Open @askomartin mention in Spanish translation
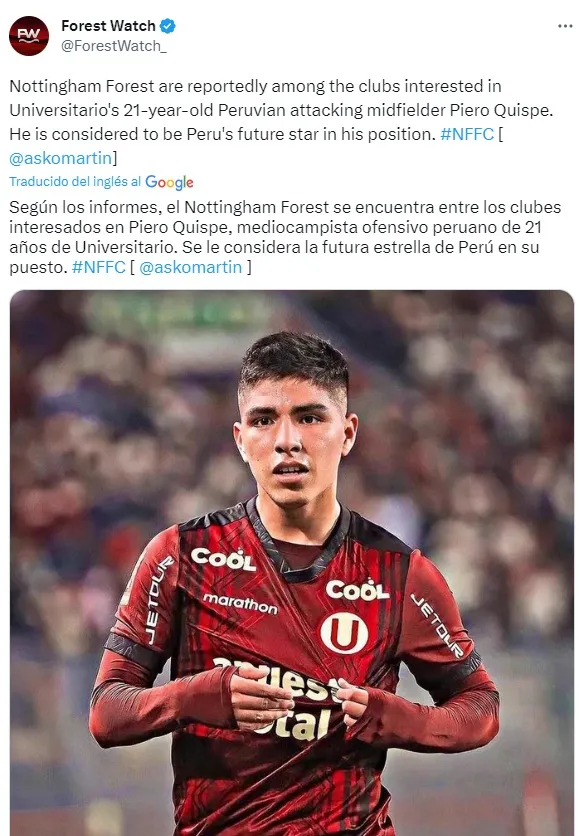Image resolution: width=579 pixels, height=836 pixels. (190, 267)
